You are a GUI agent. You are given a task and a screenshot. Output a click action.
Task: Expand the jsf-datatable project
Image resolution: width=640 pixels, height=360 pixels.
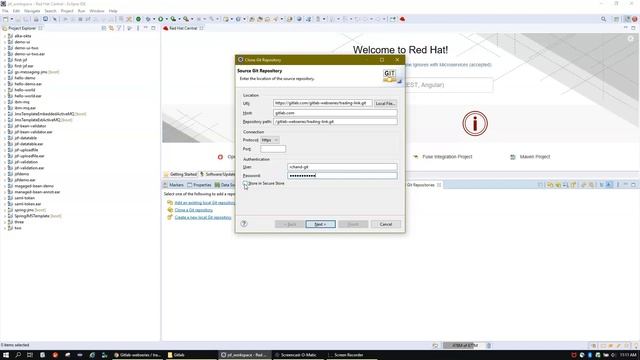point(4,138)
